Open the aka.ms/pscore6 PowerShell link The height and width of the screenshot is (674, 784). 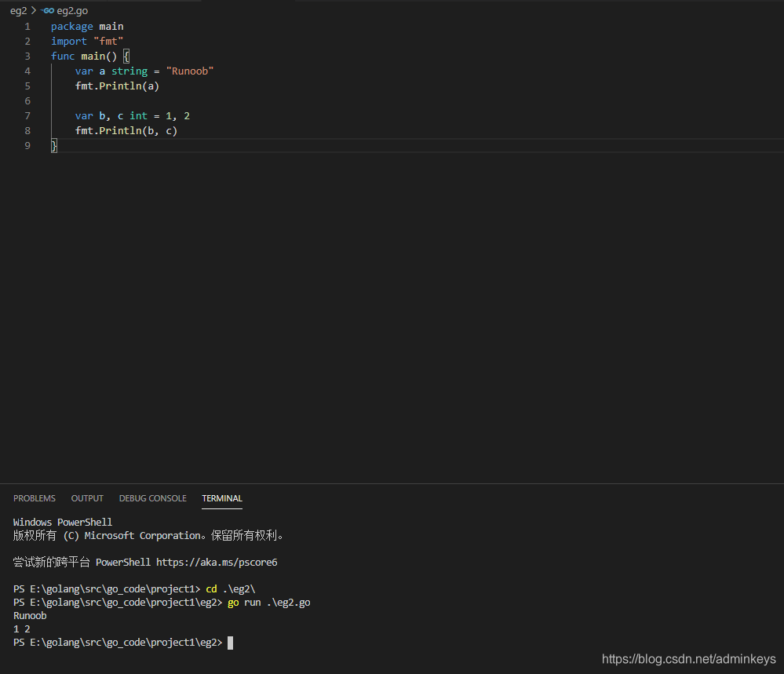click(x=217, y=562)
